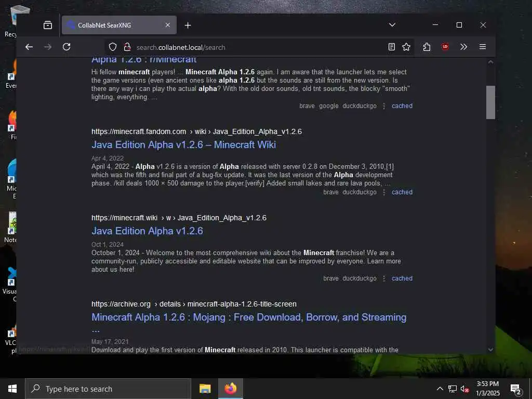Expand options dots for minecraft.wiki result

[384, 278]
